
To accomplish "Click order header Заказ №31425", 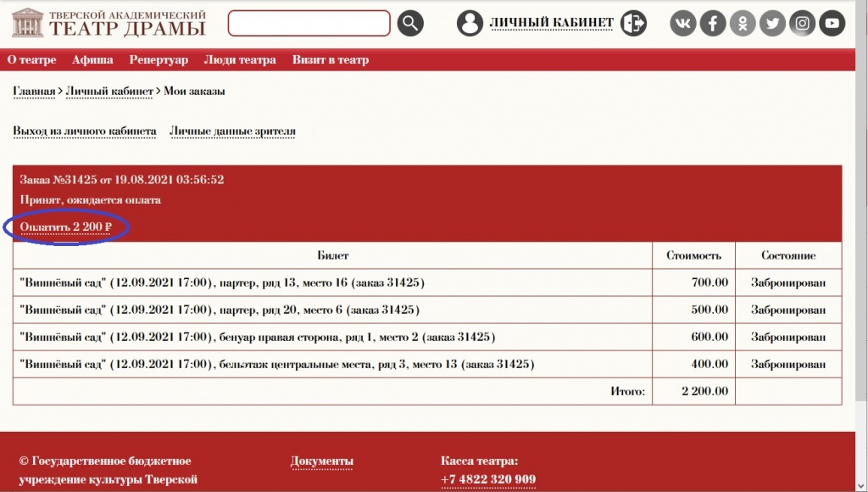I will point(122,180).
